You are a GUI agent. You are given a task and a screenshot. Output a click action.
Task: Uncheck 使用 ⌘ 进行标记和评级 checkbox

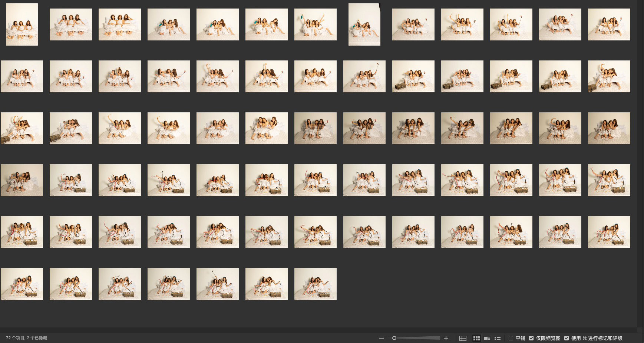(567, 338)
